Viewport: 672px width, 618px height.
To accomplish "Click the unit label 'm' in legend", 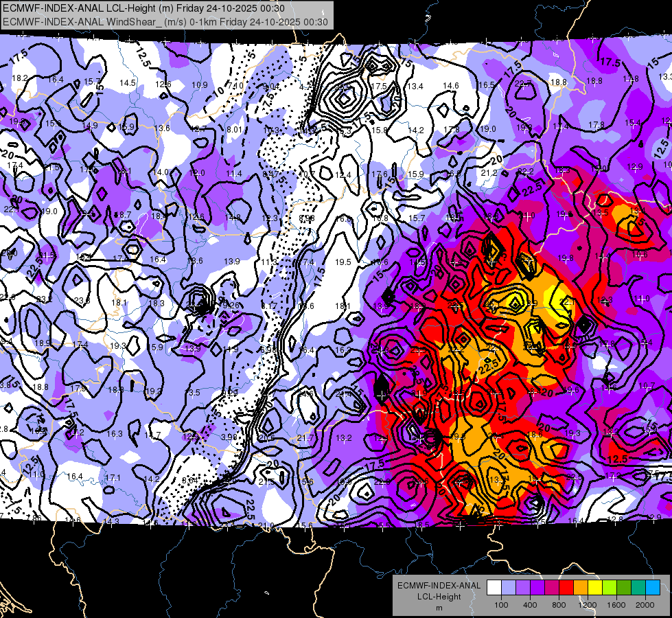I will click(x=439, y=608).
